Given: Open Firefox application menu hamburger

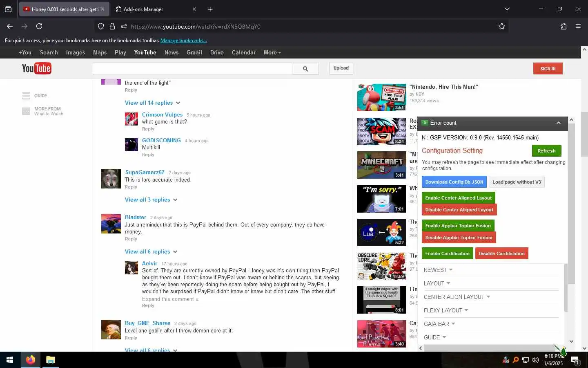Looking at the screenshot, I should [x=578, y=26].
